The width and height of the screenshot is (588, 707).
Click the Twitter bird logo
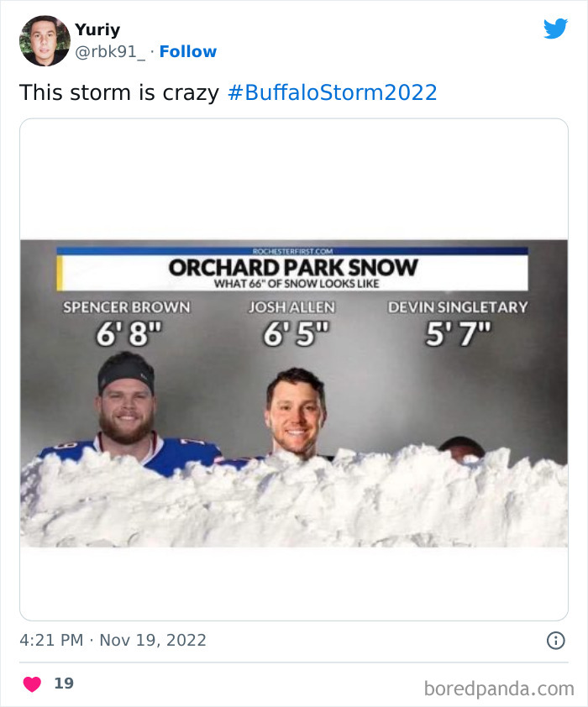click(556, 29)
